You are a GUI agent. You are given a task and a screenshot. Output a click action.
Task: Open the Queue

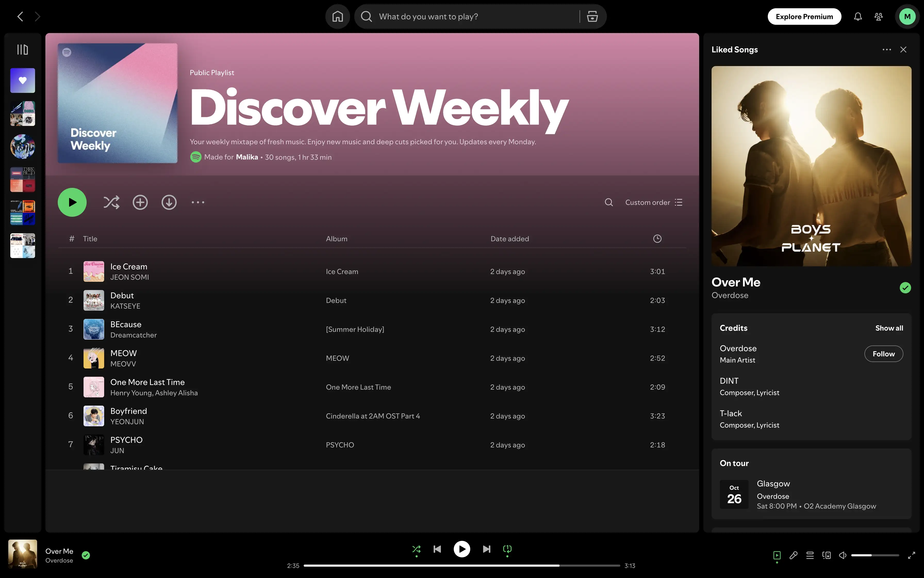pos(810,556)
